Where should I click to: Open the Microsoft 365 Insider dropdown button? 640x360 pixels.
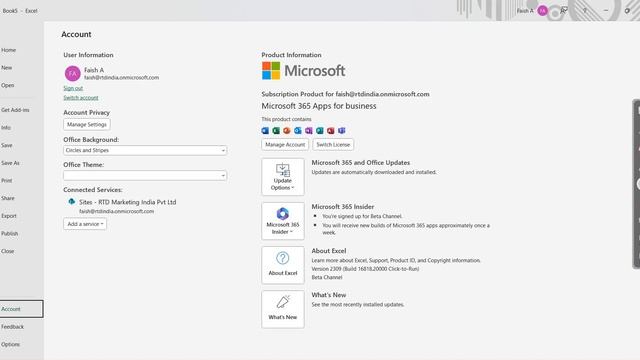[x=283, y=221]
